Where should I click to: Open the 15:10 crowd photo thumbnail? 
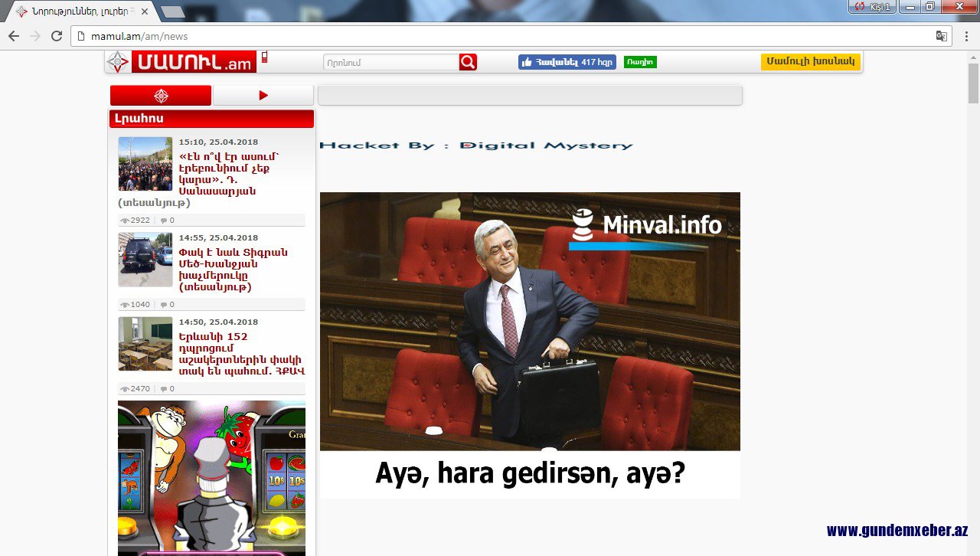point(145,164)
